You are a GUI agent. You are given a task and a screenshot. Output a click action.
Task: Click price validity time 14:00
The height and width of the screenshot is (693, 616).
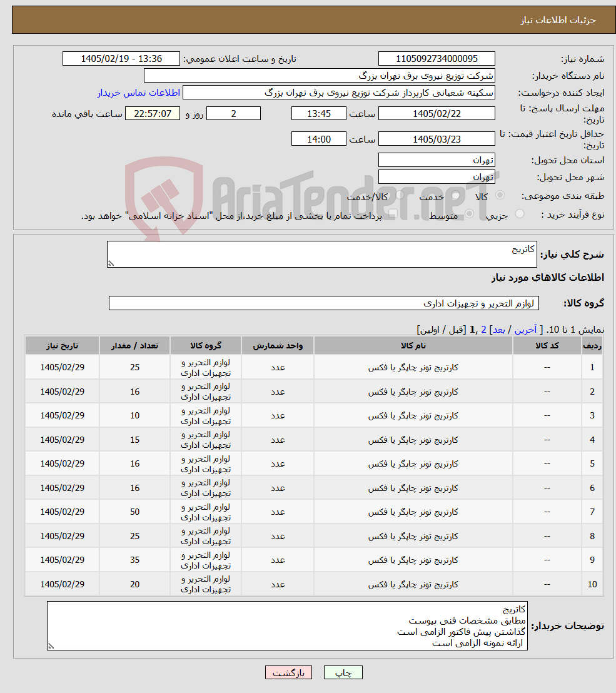(x=318, y=139)
